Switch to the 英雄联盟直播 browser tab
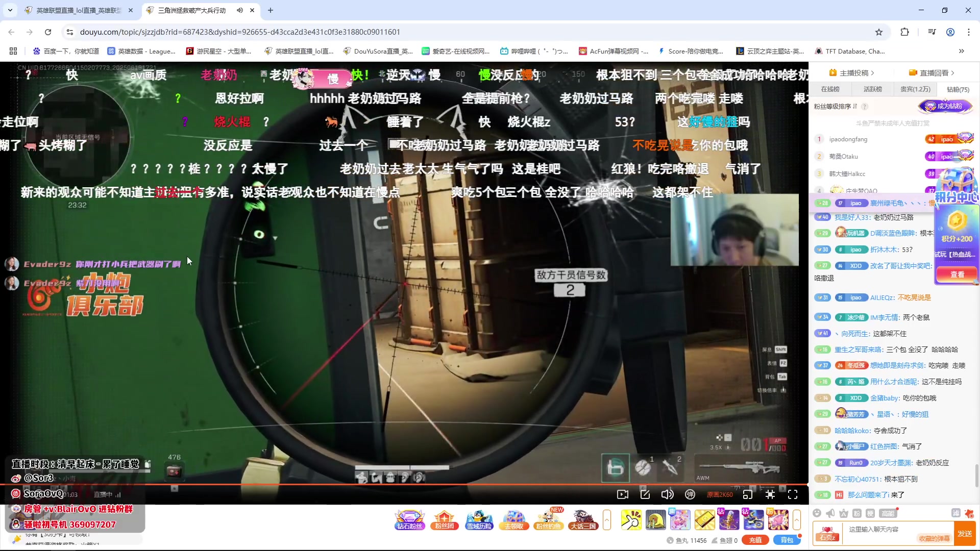This screenshot has height=551, width=980. click(79, 10)
